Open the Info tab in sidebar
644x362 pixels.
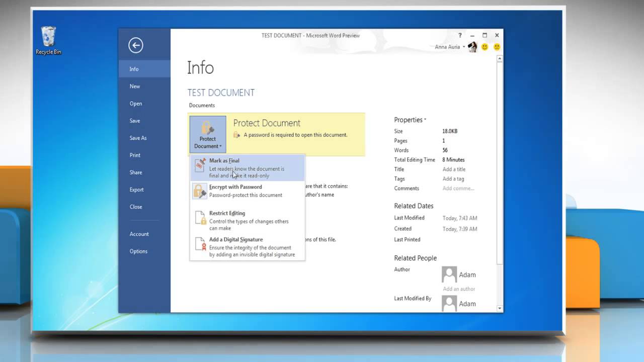coord(144,69)
